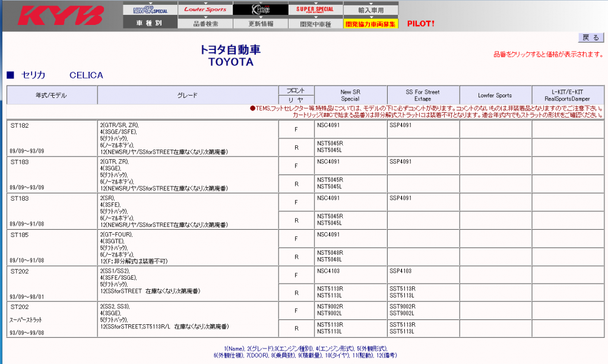Open the Lowfer Sports tab
Screen dimensions: 608x364
[x=205, y=10]
